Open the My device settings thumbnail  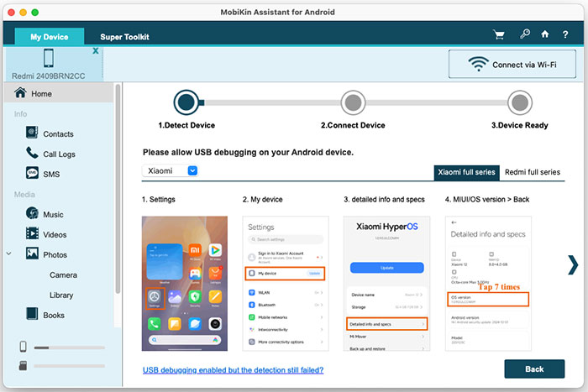286,284
